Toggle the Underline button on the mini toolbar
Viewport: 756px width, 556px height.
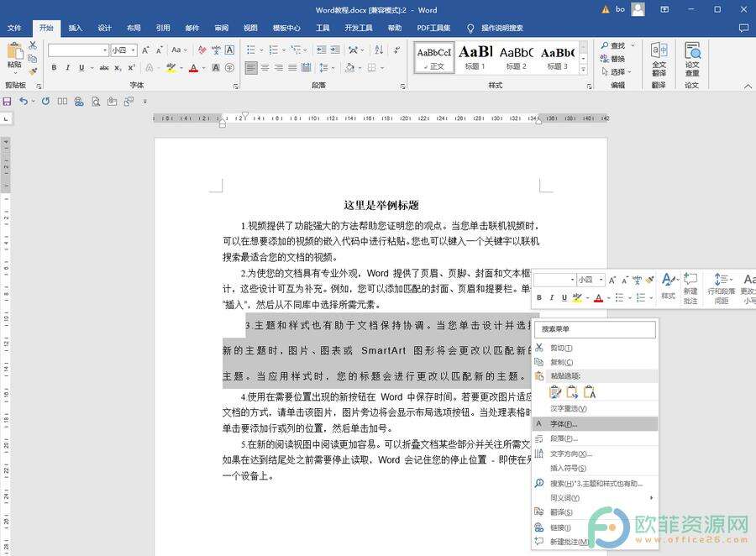coord(564,297)
